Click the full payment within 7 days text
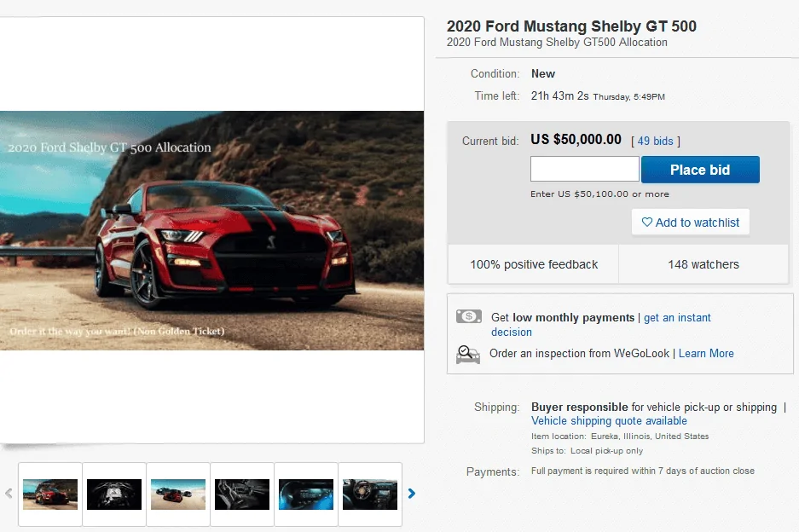 [643, 471]
